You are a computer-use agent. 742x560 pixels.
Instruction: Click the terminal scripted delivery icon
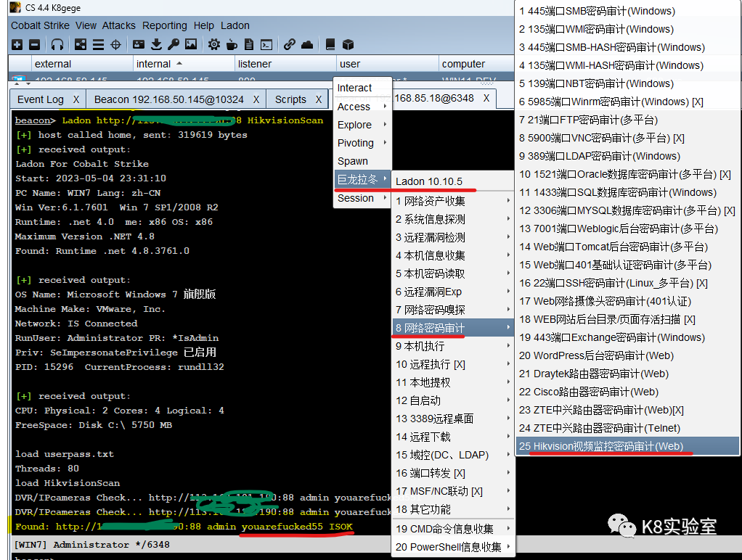pyautogui.click(x=266, y=44)
